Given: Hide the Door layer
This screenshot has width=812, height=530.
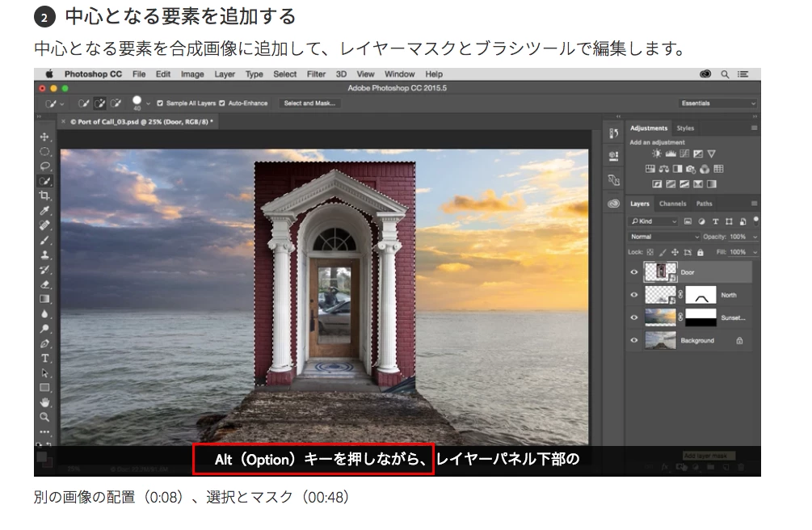Looking at the screenshot, I should click(x=634, y=272).
